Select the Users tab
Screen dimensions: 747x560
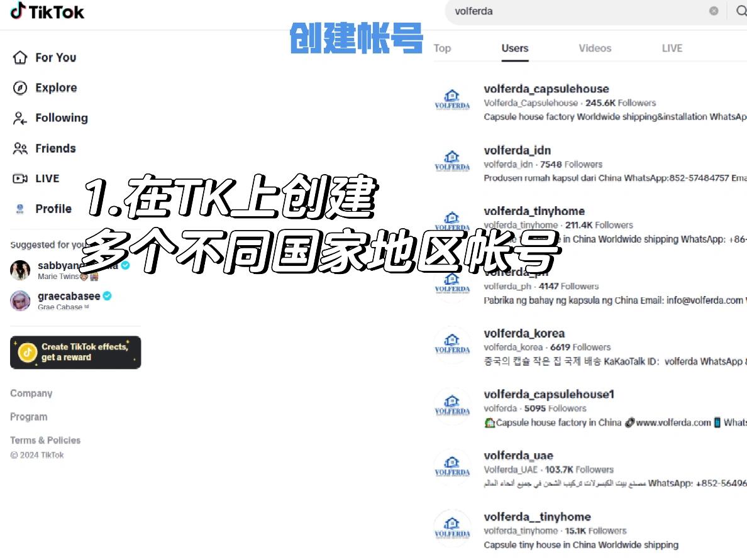(514, 48)
